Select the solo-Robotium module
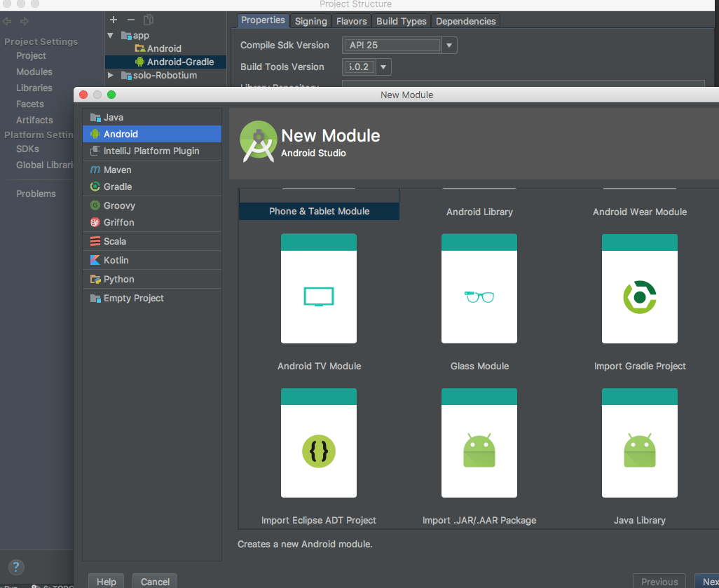 tap(159, 75)
